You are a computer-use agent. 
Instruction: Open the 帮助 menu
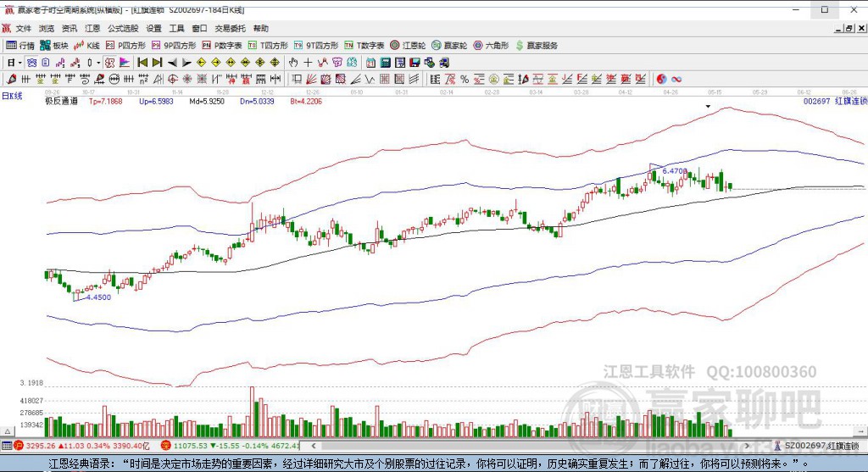[x=261, y=29]
